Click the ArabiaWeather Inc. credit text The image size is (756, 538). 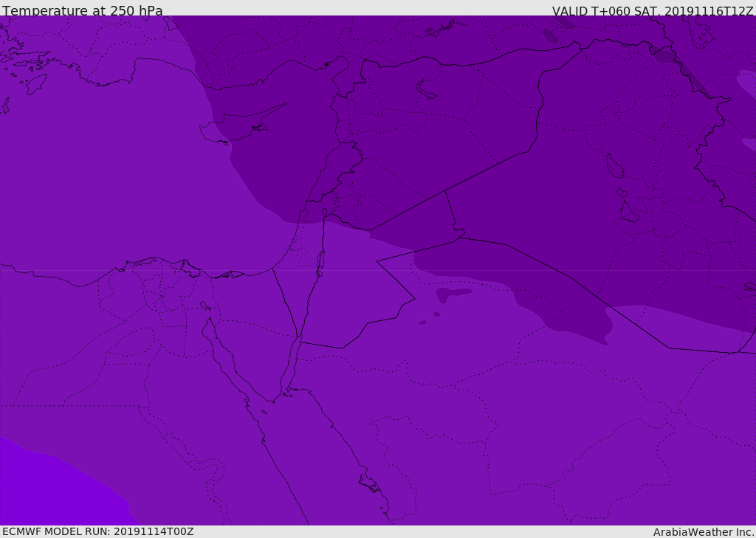tap(704, 532)
